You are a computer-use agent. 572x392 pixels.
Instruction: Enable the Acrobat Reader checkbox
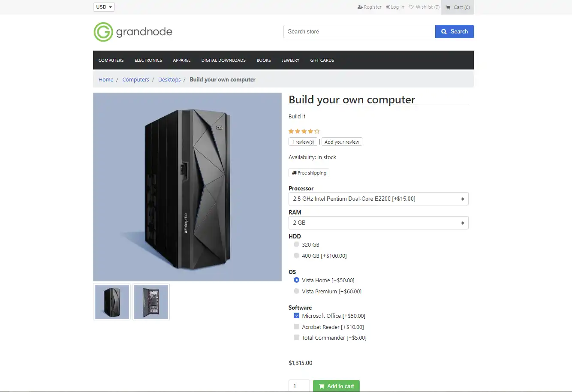tap(296, 327)
